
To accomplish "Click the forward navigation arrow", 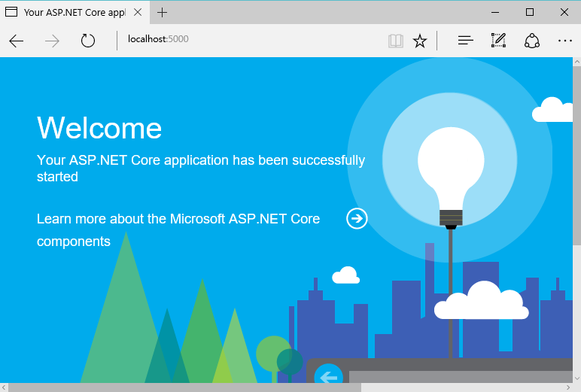I will [x=52, y=41].
